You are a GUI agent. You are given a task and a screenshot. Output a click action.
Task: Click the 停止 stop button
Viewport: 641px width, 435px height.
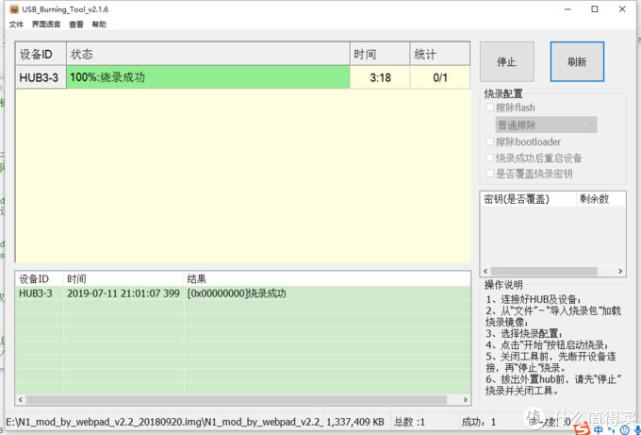pos(507,62)
